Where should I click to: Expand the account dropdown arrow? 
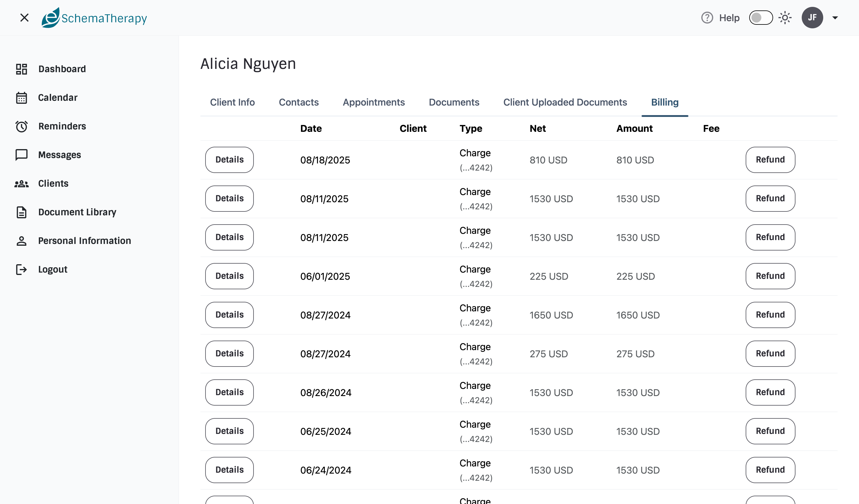[835, 18]
